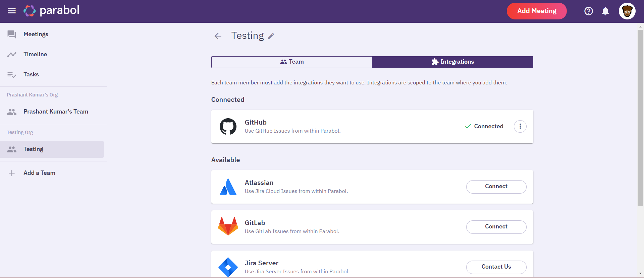644x278 pixels.
Task: Go back using the left arrow
Action: tap(218, 36)
